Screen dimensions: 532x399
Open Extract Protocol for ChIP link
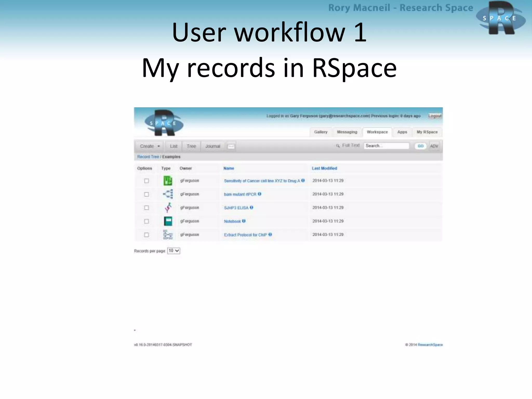point(245,235)
